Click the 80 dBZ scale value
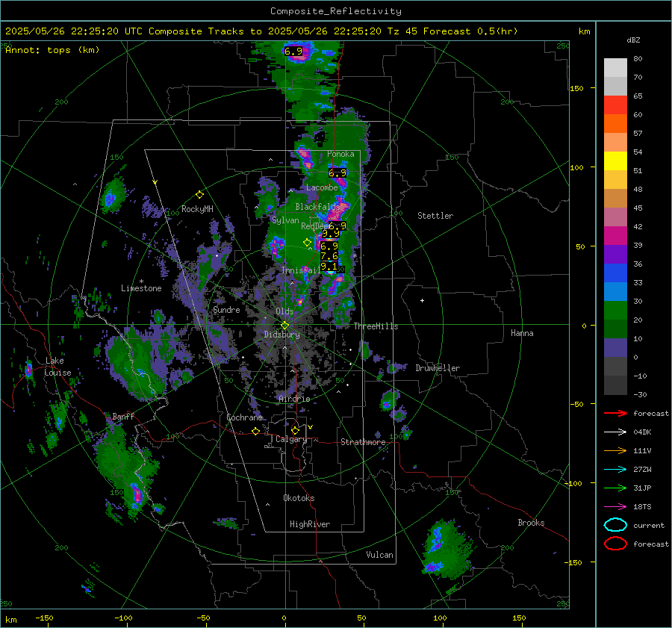This screenshot has height=628, width=672. pos(638,59)
